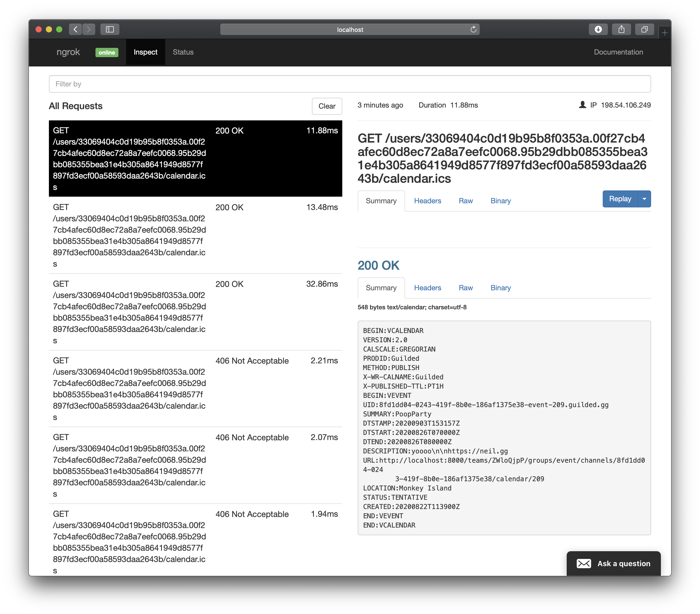Click the Replay button
The width and height of the screenshot is (700, 614).
(x=620, y=199)
